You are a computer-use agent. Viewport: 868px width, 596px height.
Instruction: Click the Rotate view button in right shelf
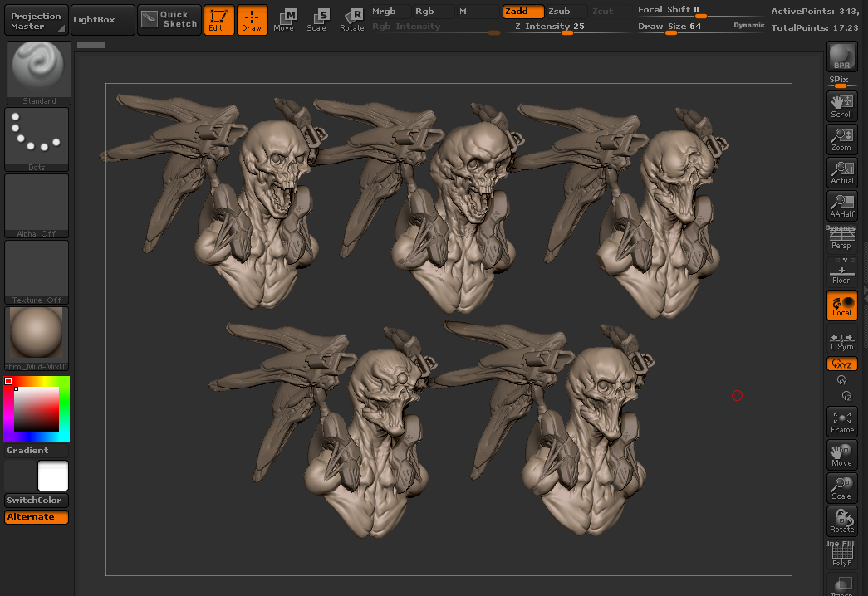(x=842, y=521)
